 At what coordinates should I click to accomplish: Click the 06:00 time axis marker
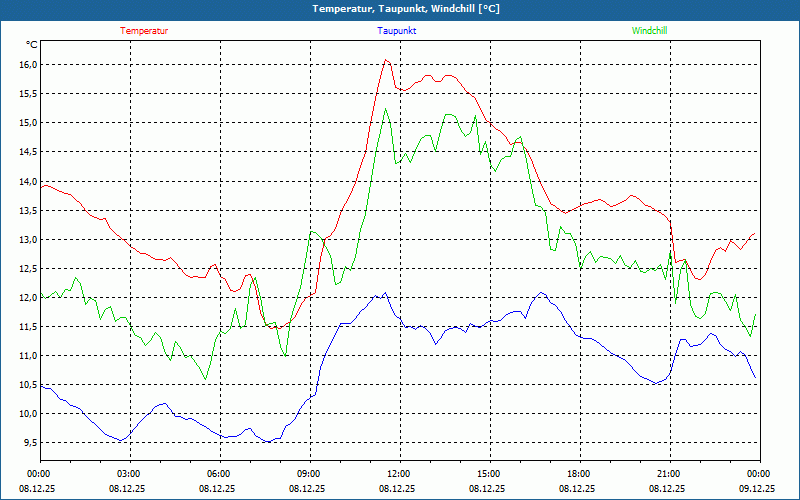218,474
